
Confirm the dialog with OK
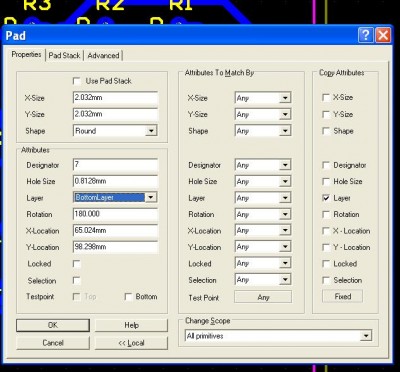pos(53,325)
